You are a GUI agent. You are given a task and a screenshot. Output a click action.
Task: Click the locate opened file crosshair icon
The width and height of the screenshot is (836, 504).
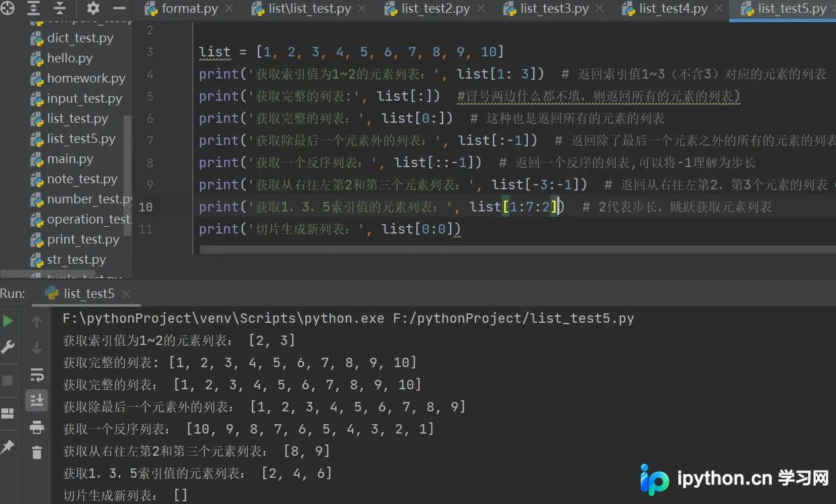[x=6, y=9]
